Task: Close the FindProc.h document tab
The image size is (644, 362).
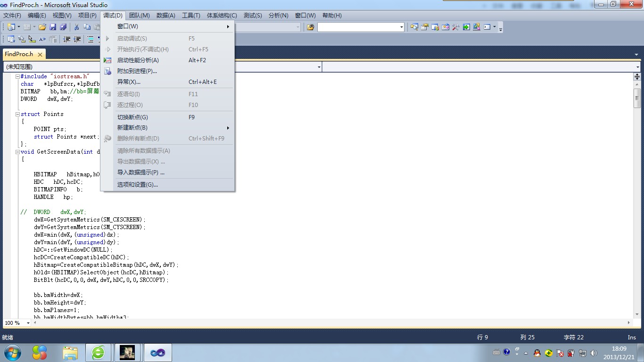Action: [x=40, y=55]
